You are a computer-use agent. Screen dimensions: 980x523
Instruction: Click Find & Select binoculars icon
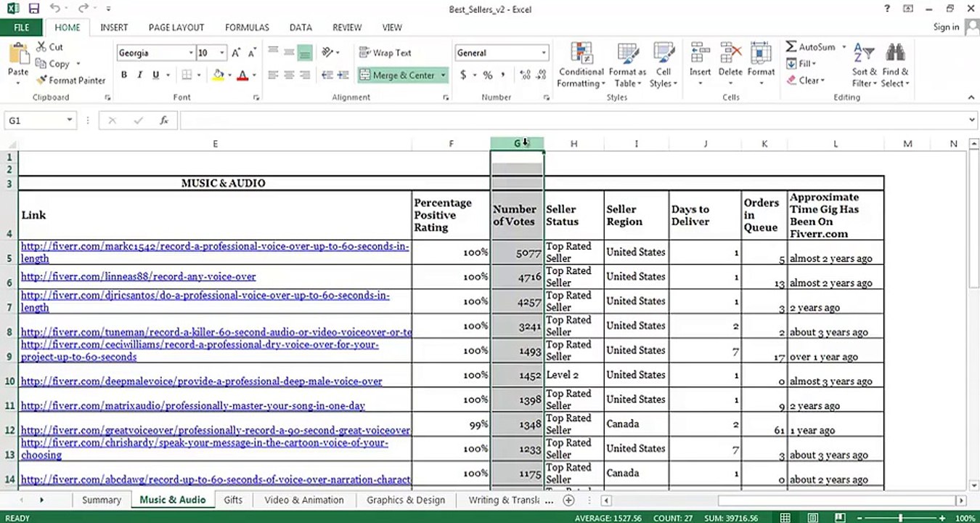click(895, 52)
